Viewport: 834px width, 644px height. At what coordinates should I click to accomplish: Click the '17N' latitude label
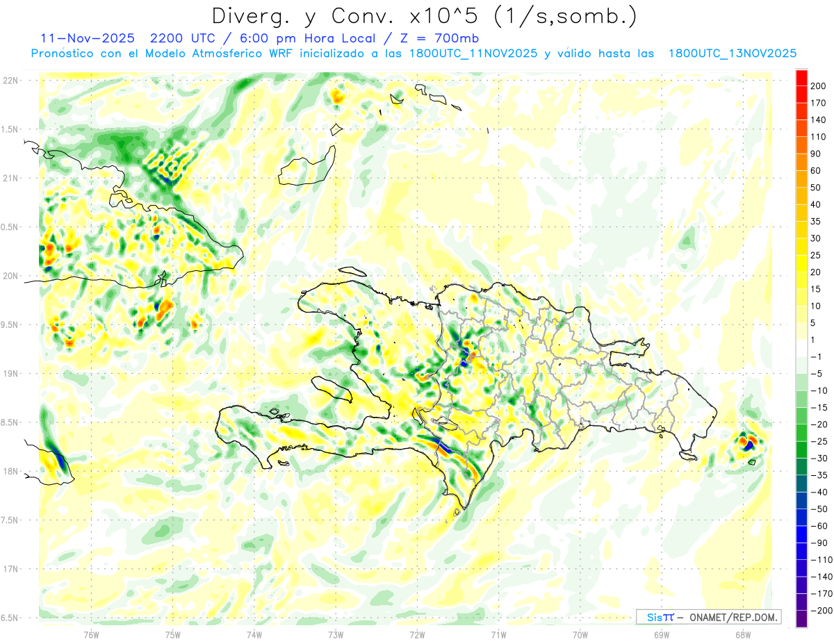[10, 568]
